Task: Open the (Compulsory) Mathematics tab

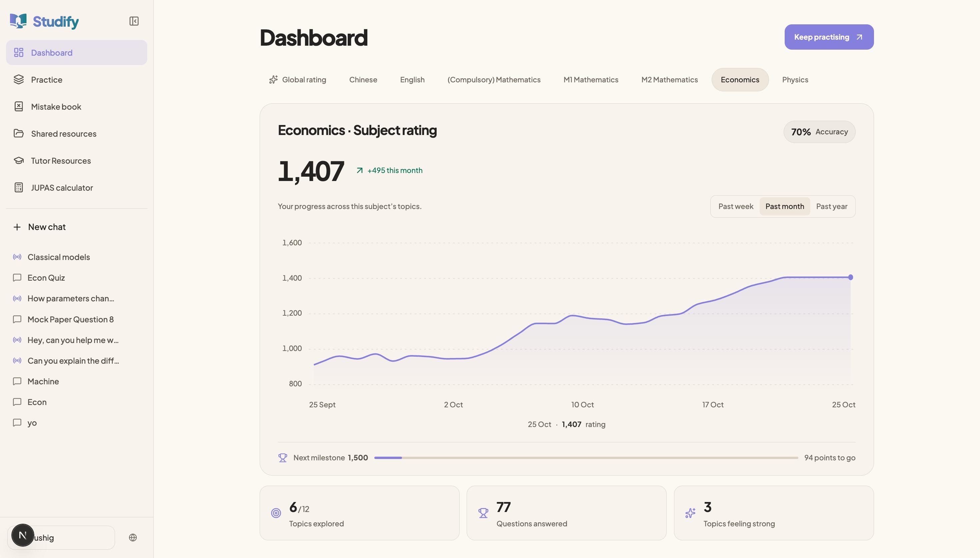Action: click(494, 80)
